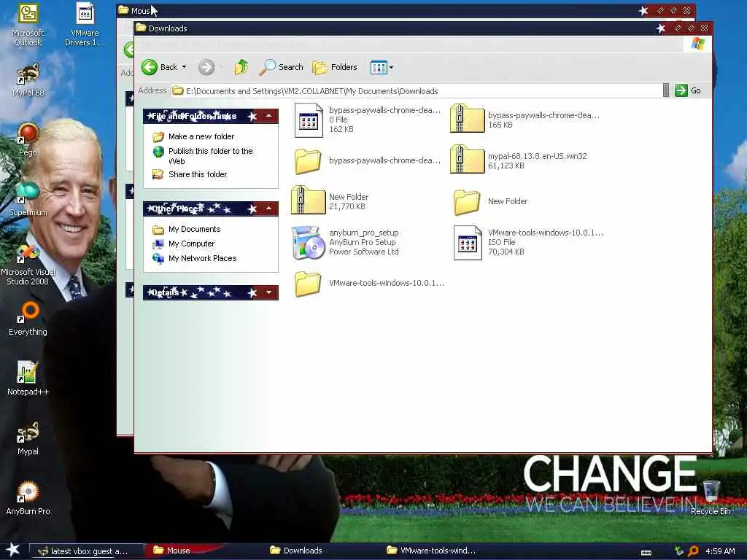The image size is (747, 560).
Task: Select the mypal-68.13.8.en-US.win32 zip
Action: point(468,160)
